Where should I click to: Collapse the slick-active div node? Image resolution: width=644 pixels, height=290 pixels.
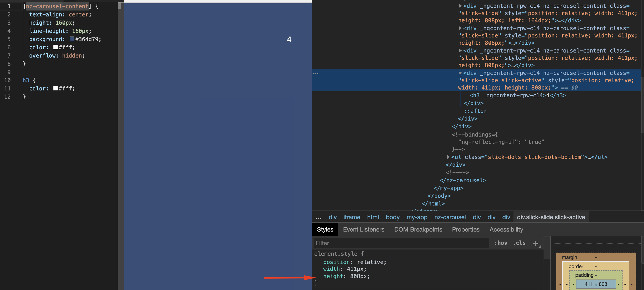click(460, 73)
